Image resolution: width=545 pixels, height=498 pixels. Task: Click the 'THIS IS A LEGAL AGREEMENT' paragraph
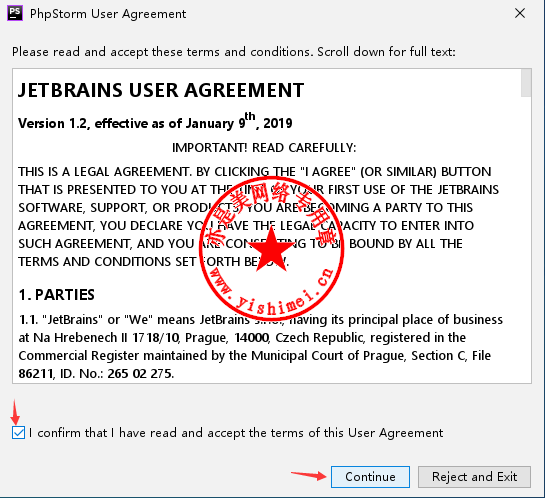point(259,216)
